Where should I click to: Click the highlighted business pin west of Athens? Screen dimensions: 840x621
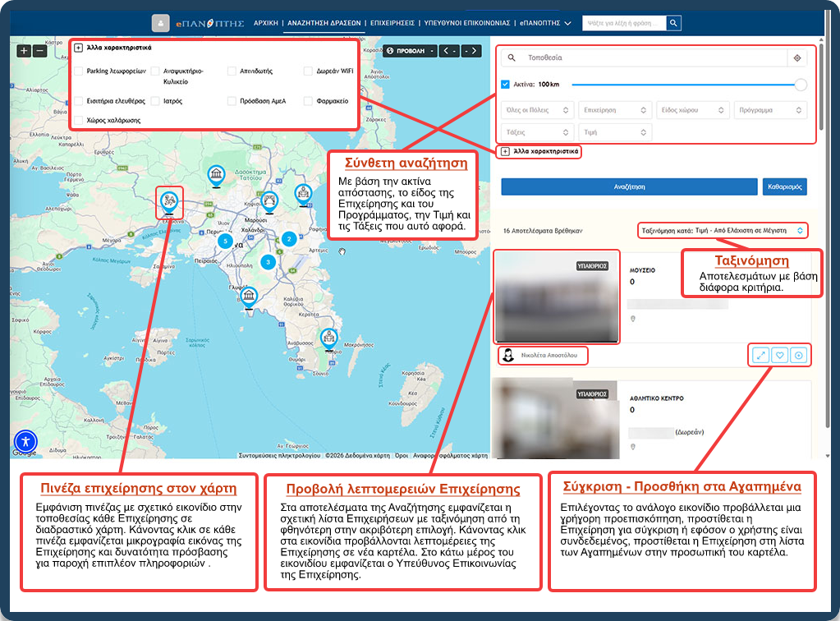tap(169, 203)
